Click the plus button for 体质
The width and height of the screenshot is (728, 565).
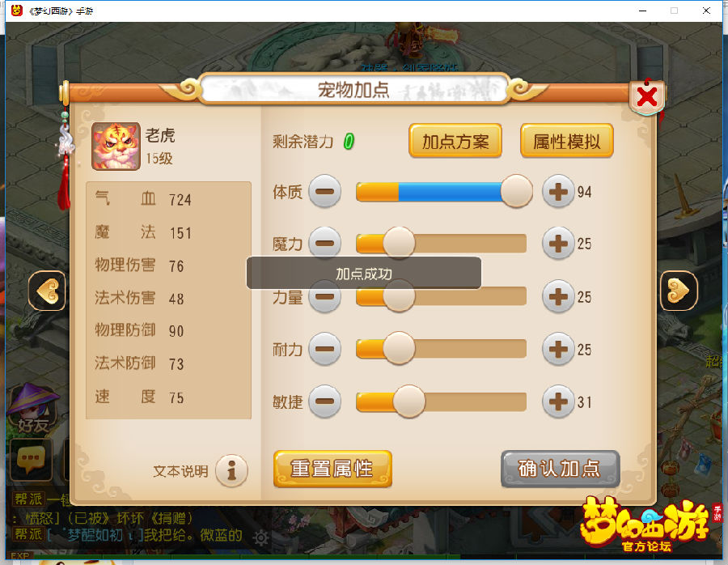click(x=558, y=191)
